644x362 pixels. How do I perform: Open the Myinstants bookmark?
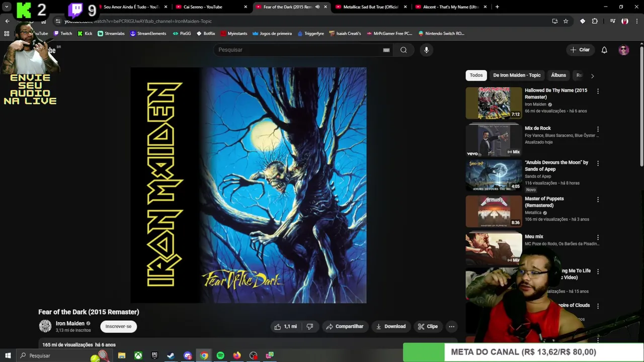(233, 34)
